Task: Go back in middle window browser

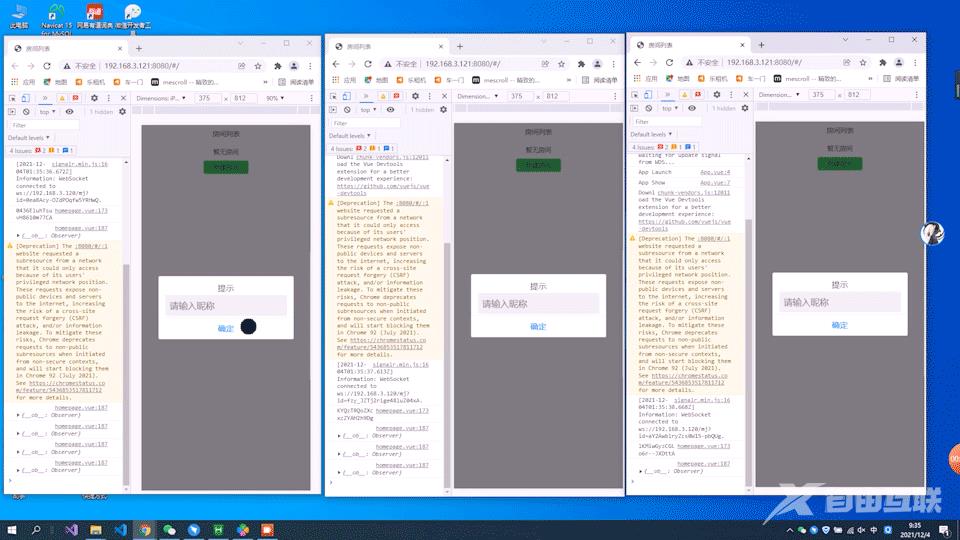Action: tap(336, 64)
